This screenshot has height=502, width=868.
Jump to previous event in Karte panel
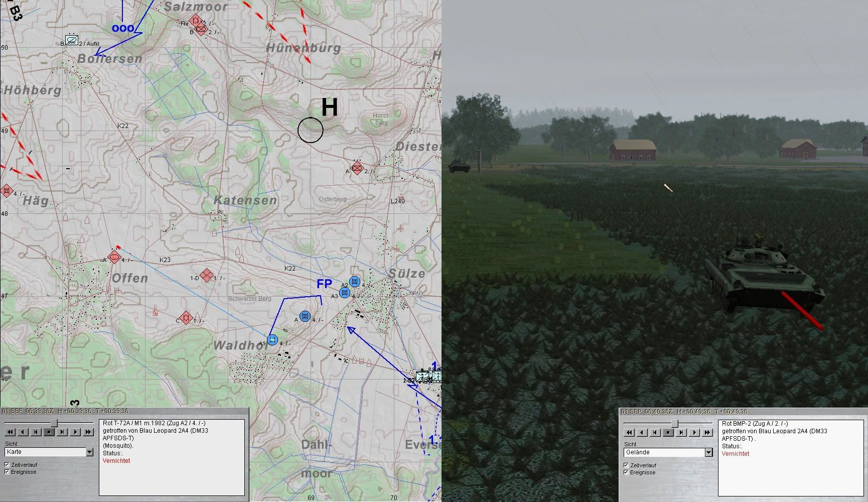36,432
